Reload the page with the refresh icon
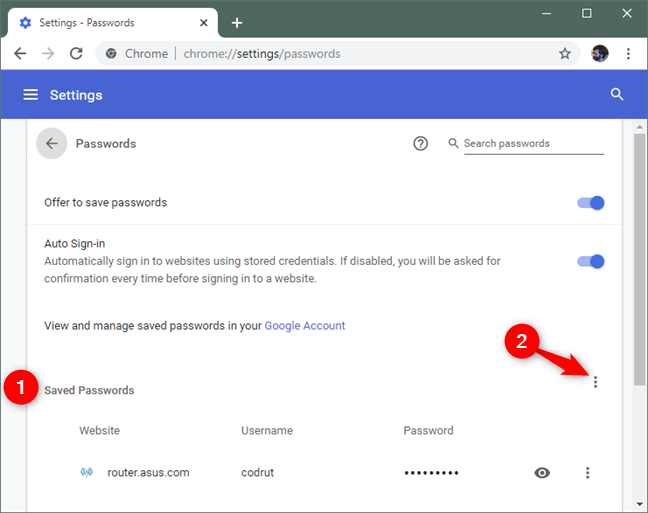The image size is (648, 513). [76, 54]
